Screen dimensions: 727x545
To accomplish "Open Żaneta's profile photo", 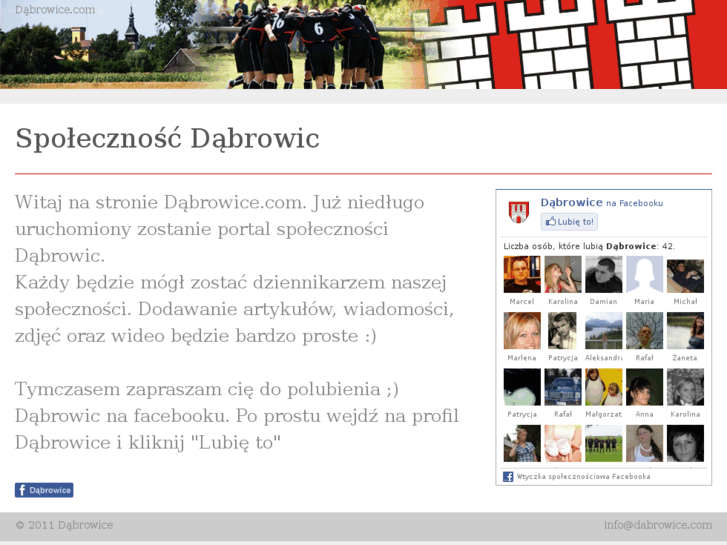I will 685,331.
